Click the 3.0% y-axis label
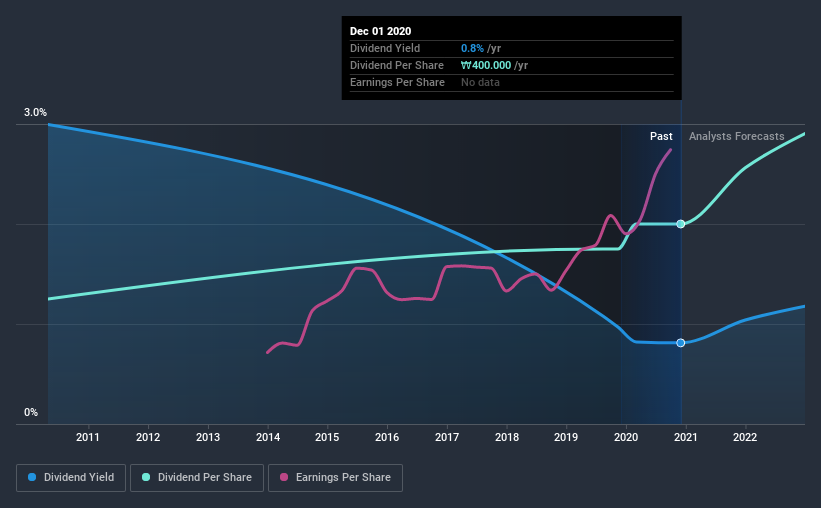This screenshot has height=508, width=821. point(35,113)
